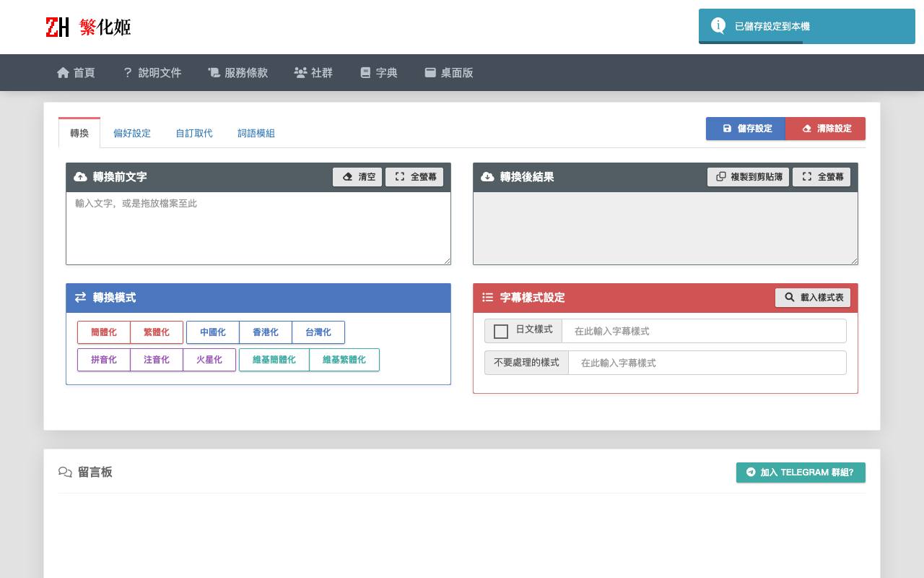Open 服務條款 from the navigation bar
The width and height of the screenshot is (924, 578).
[237, 72]
